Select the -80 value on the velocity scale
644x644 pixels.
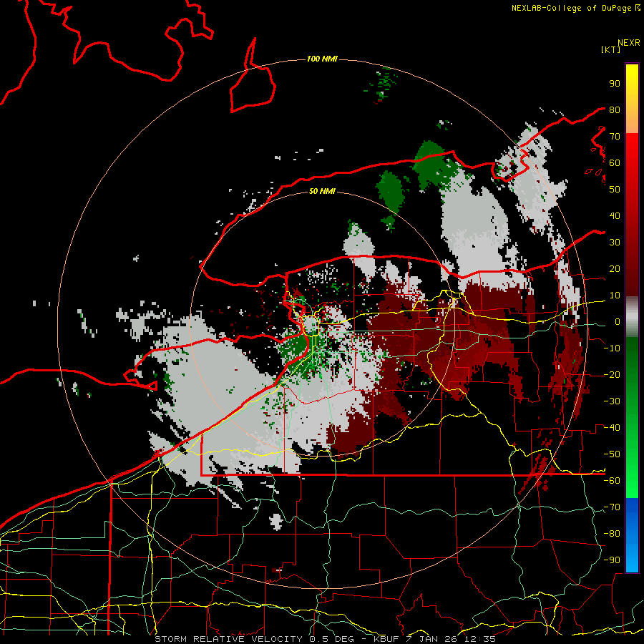tap(612, 534)
